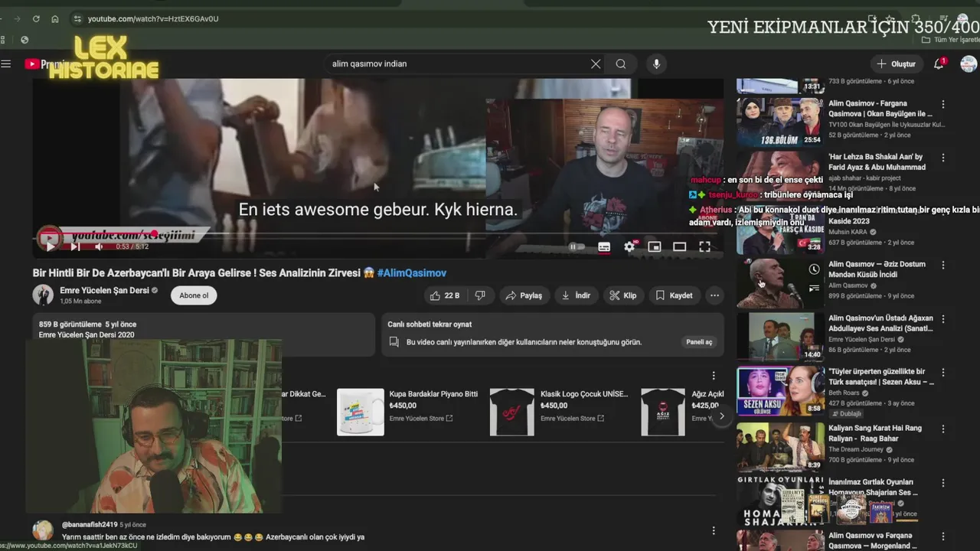
Task: Switch to miniplayer mode
Action: pos(655,246)
